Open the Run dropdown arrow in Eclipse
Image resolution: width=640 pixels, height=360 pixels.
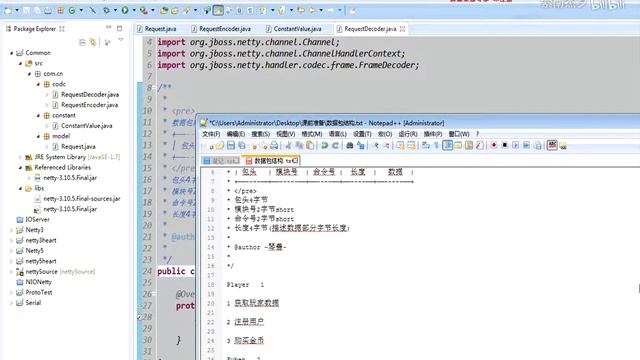[134, 11]
